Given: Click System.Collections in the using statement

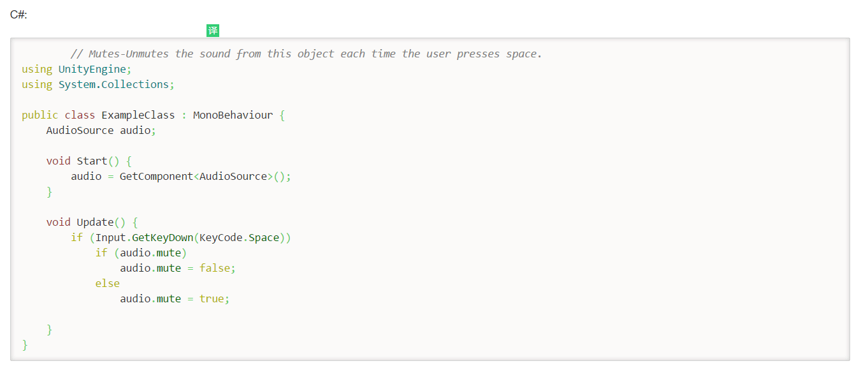Looking at the screenshot, I should pyautogui.click(x=113, y=84).
